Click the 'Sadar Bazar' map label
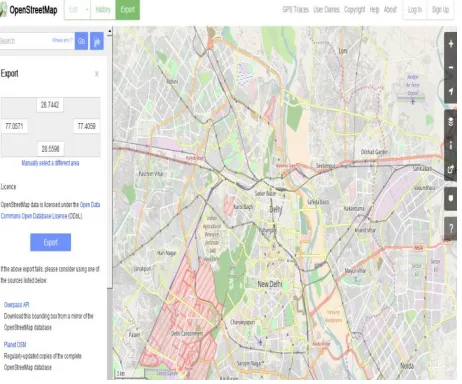The height and width of the screenshot is (384, 462). coord(265,194)
